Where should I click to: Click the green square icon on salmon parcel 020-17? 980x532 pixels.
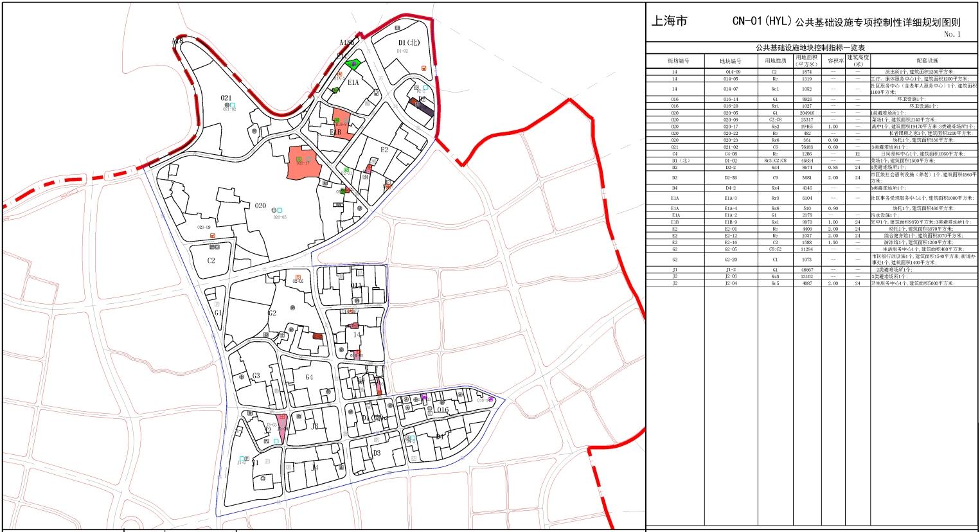(299, 158)
